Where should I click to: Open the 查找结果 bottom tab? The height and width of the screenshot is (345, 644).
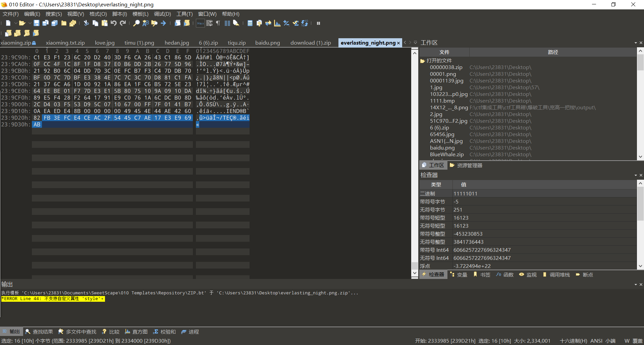(x=39, y=332)
